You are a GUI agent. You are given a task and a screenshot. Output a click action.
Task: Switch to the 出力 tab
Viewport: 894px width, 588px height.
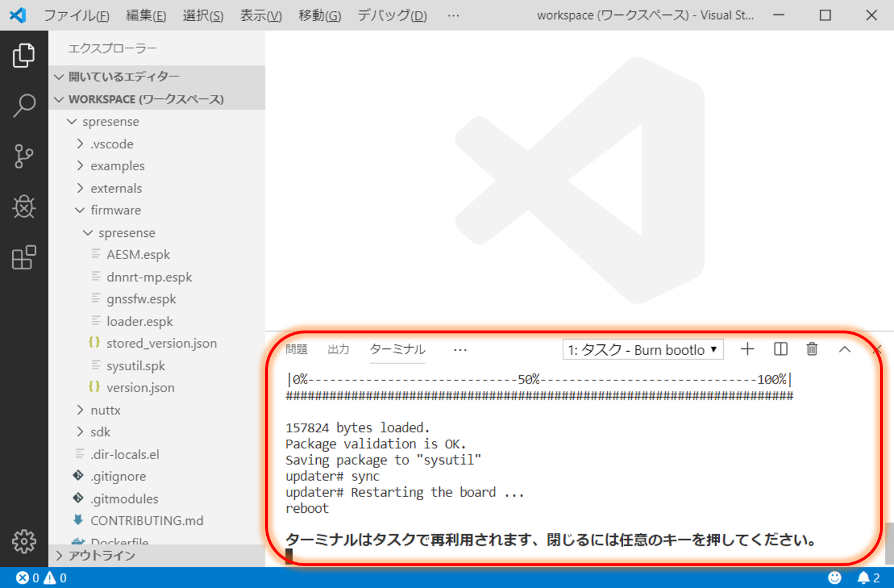pyautogui.click(x=338, y=349)
